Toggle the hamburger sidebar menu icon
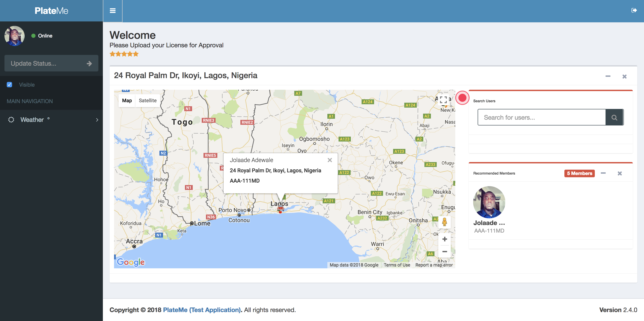The width and height of the screenshot is (644, 321). [x=112, y=11]
